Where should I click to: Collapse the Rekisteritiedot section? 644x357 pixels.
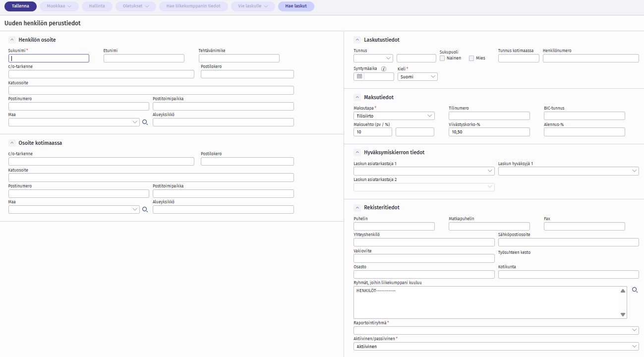pos(357,207)
